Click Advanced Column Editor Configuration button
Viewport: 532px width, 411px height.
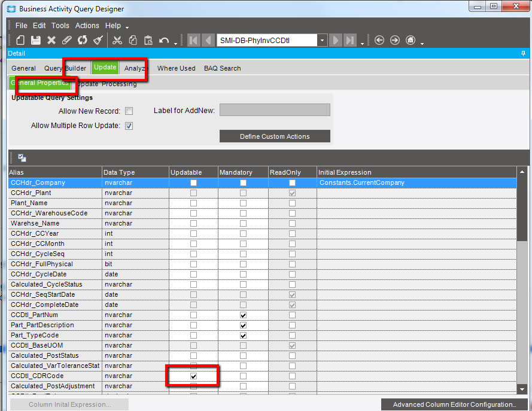[x=454, y=404]
